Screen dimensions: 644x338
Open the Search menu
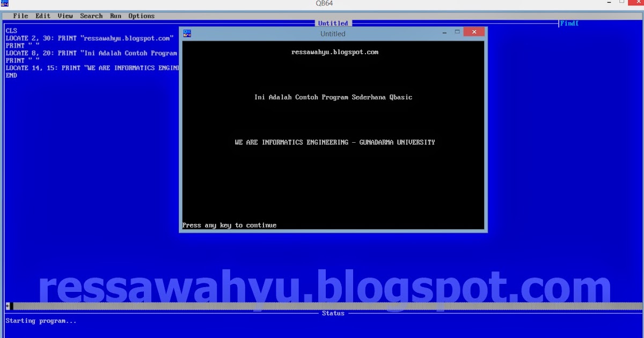click(x=91, y=16)
